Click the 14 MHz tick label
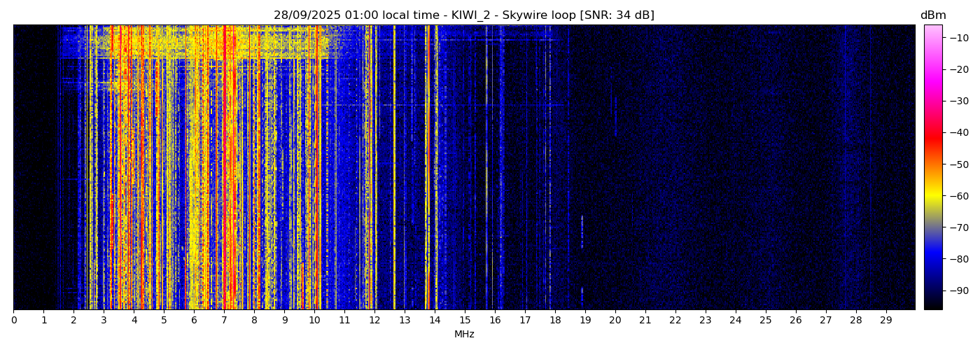The width and height of the screenshot is (980, 350). (435, 321)
